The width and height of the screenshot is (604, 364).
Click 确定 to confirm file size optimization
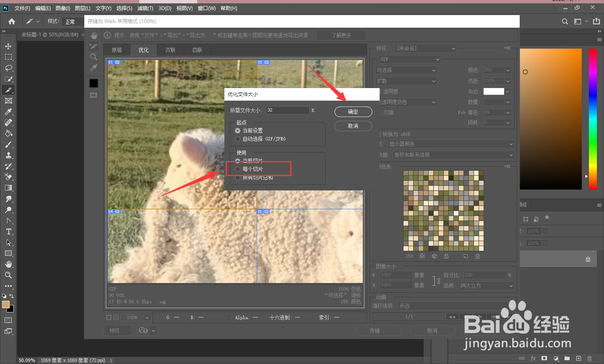[353, 112]
